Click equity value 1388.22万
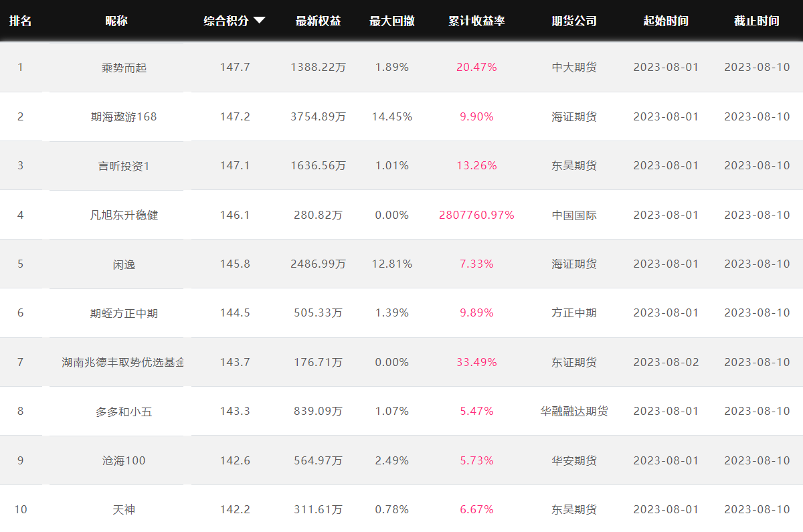Screen dimensions: 803x532 click(319, 67)
